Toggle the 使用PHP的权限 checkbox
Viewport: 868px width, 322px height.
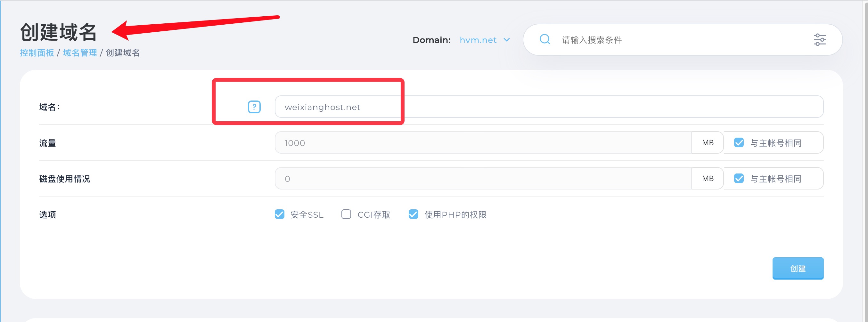click(413, 214)
